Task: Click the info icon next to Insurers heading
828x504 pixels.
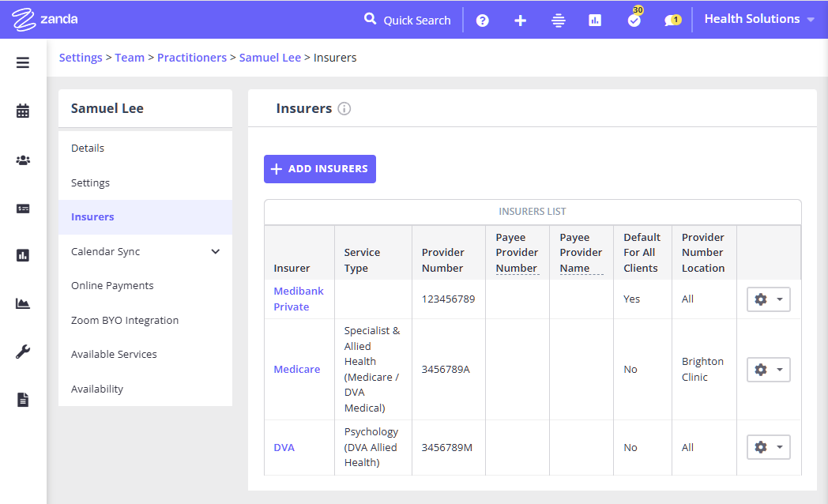Action: 344,109
